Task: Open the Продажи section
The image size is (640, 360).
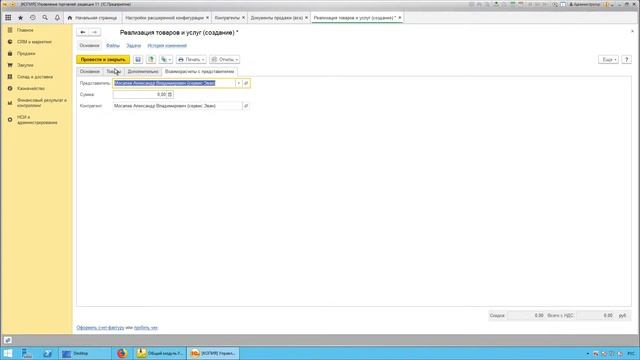Action: pyautogui.click(x=26, y=53)
